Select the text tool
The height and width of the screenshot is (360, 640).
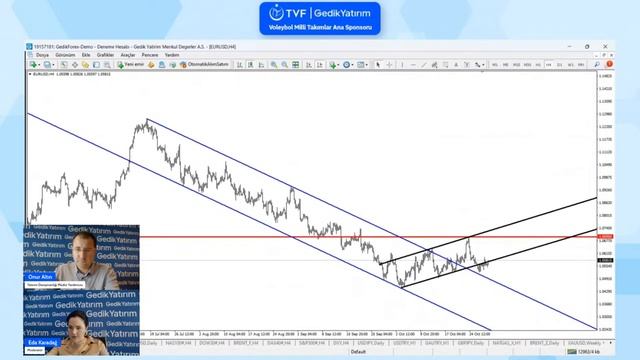click(x=456, y=64)
